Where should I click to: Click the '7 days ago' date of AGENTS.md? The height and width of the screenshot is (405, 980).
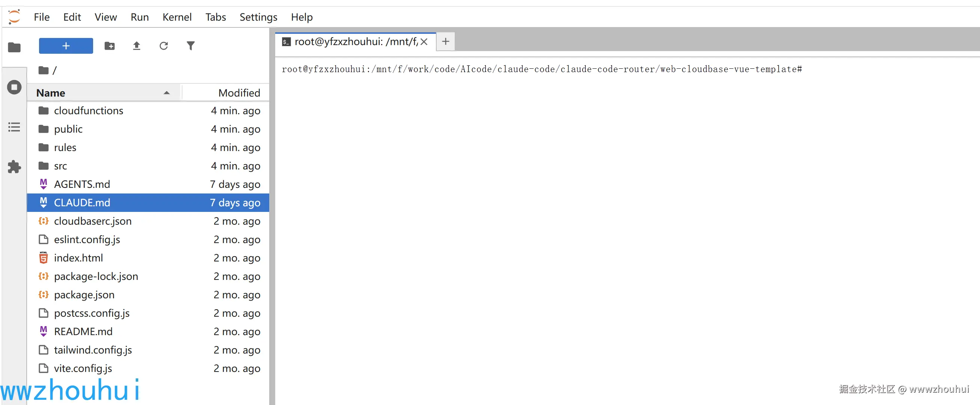tap(235, 184)
